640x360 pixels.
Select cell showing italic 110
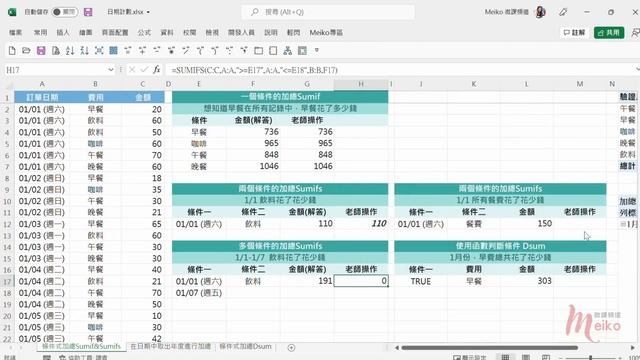coord(361,224)
